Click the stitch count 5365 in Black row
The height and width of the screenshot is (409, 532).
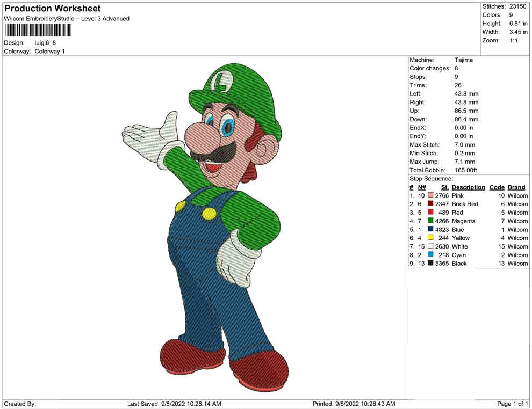[442, 264]
